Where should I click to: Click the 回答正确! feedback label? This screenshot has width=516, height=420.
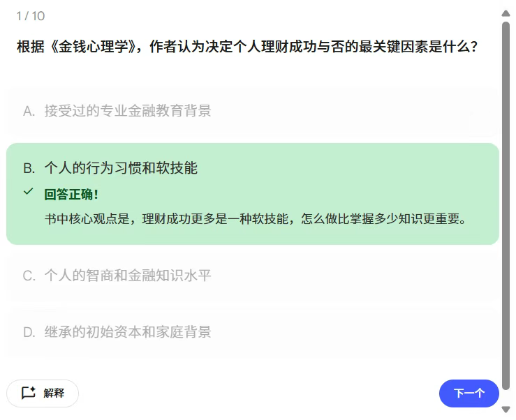(71, 194)
